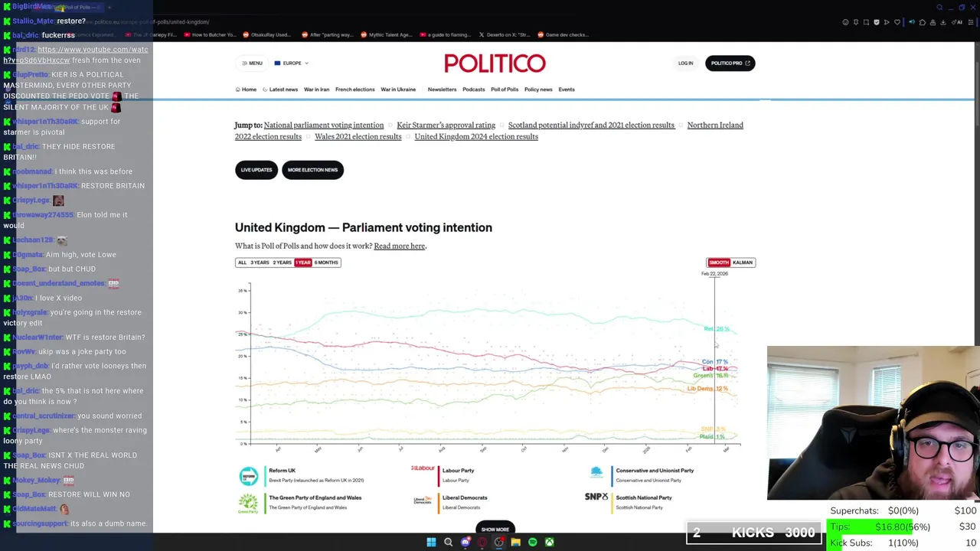
Task: Open taskbar Search icon
Action: point(448,542)
